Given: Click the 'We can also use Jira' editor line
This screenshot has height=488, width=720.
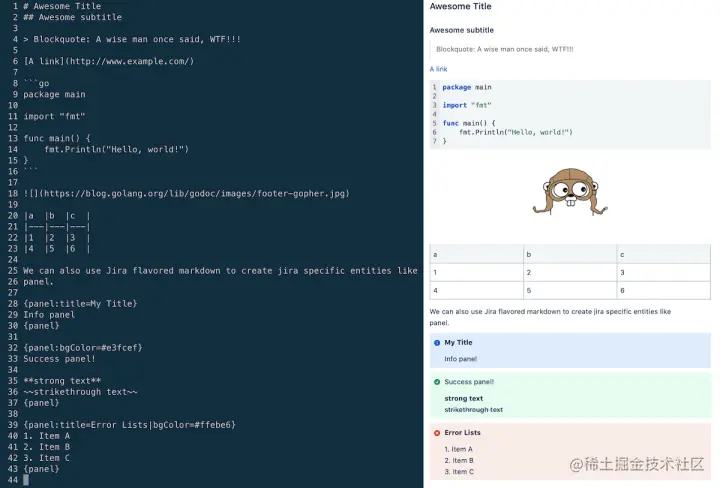Looking at the screenshot, I should tap(220, 270).
